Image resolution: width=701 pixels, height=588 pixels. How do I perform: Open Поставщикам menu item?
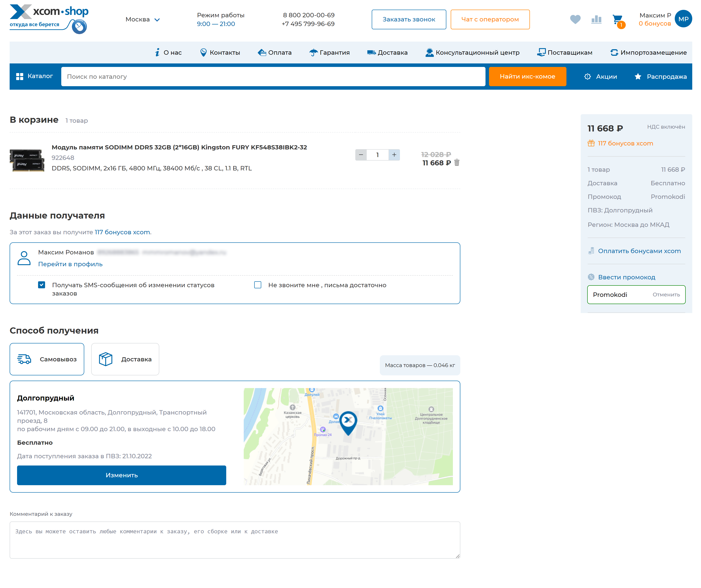coord(565,52)
